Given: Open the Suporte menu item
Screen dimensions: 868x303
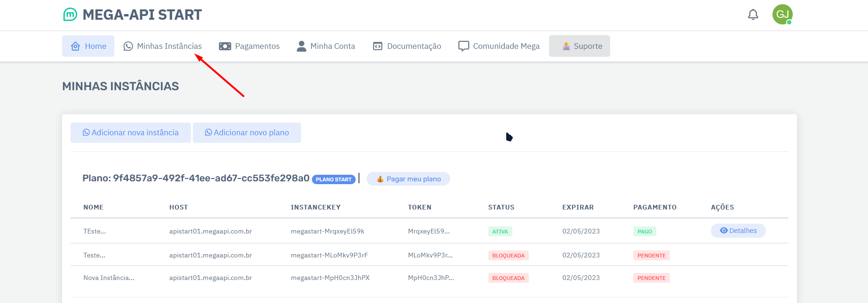Looking at the screenshot, I should coord(580,46).
